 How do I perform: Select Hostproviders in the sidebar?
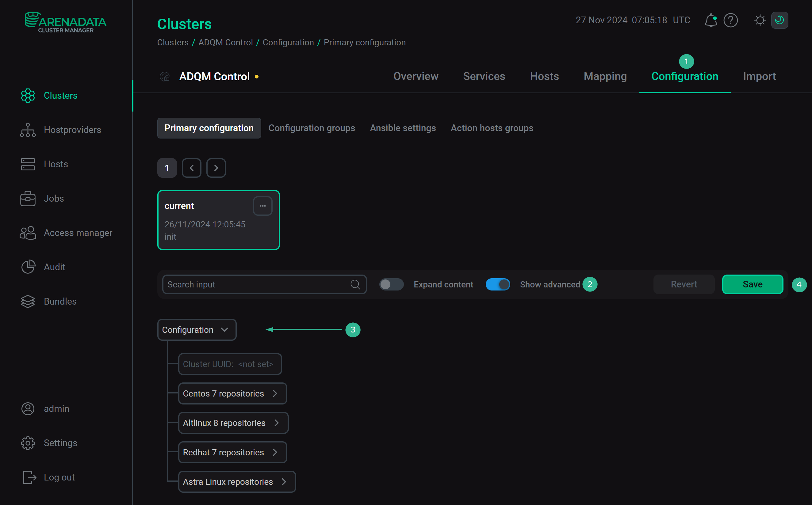(x=72, y=130)
